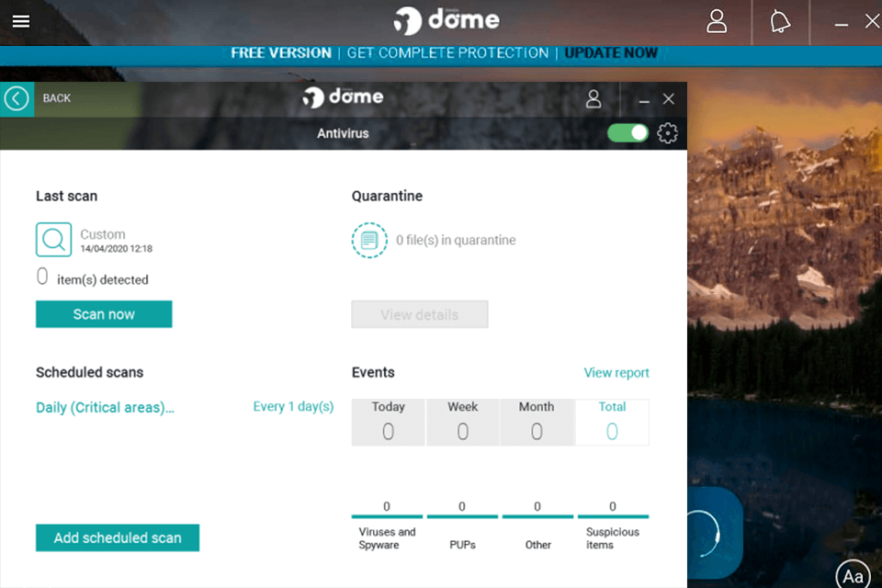Image resolution: width=882 pixels, height=588 pixels.
Task: Click the View details button
Action: (x=420, y=314)
